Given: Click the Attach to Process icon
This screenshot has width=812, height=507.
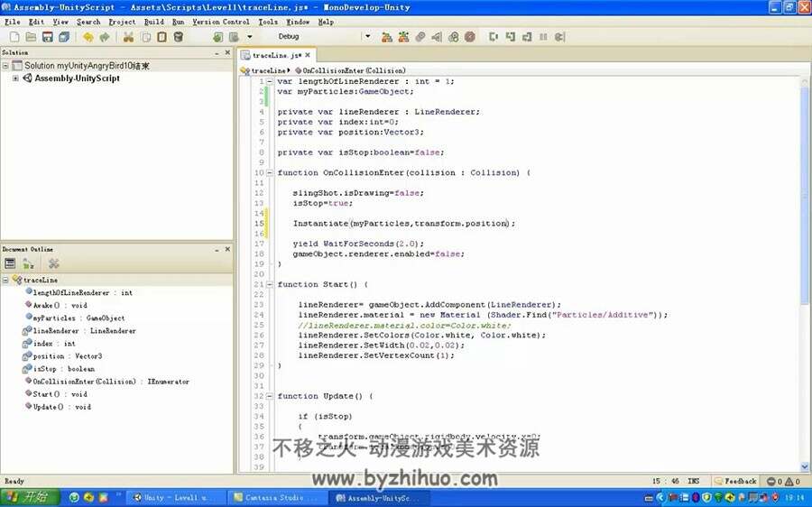Looking at the screenshot, I should point(420,37).
